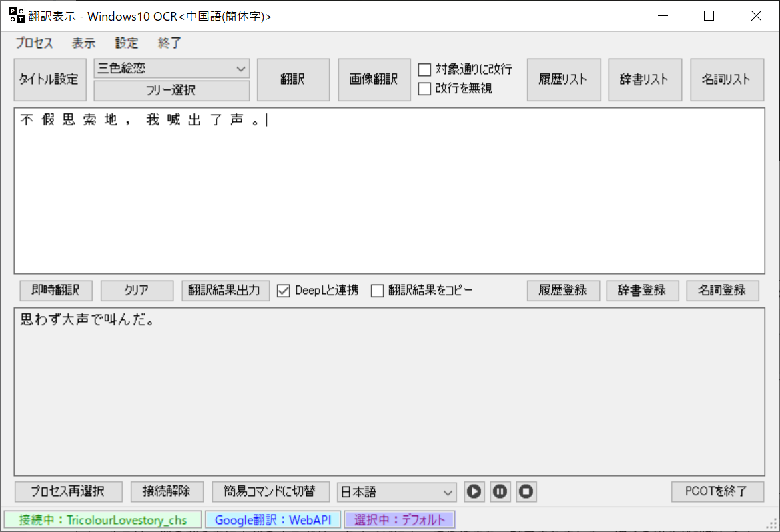Open the 履歴リスト

pyautogui.click(x=564, y=79)
